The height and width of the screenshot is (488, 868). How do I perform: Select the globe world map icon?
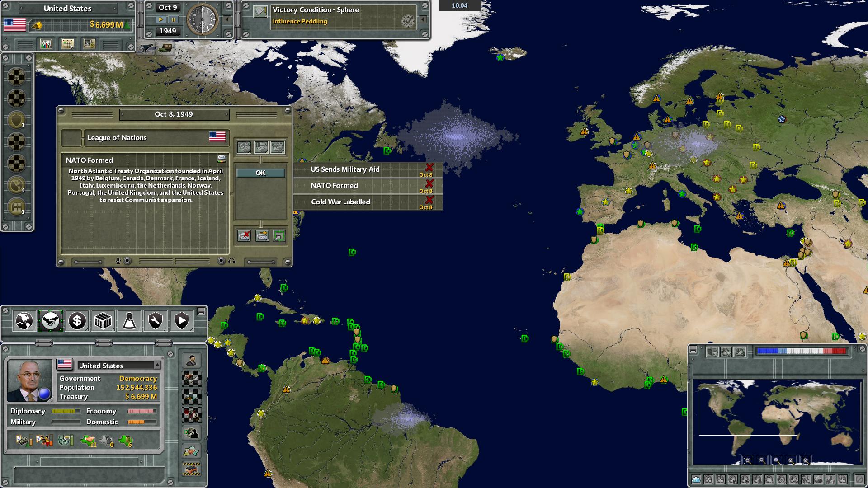pyautogui.click(x=24, y=322)
